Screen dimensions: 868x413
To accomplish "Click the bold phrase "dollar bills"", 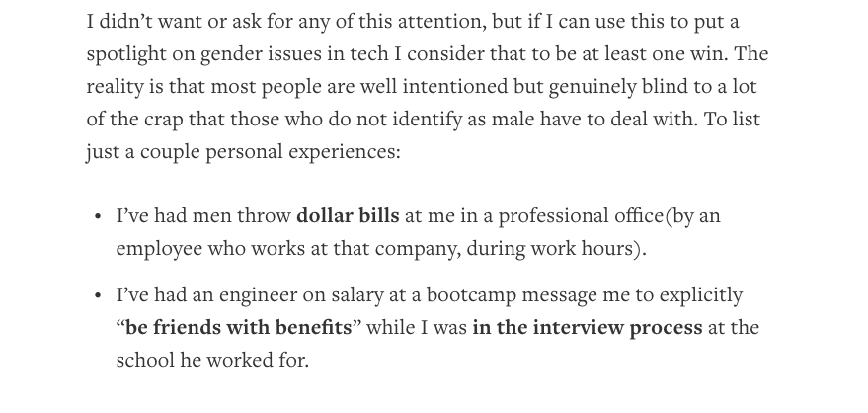I will tap(348, 215).
